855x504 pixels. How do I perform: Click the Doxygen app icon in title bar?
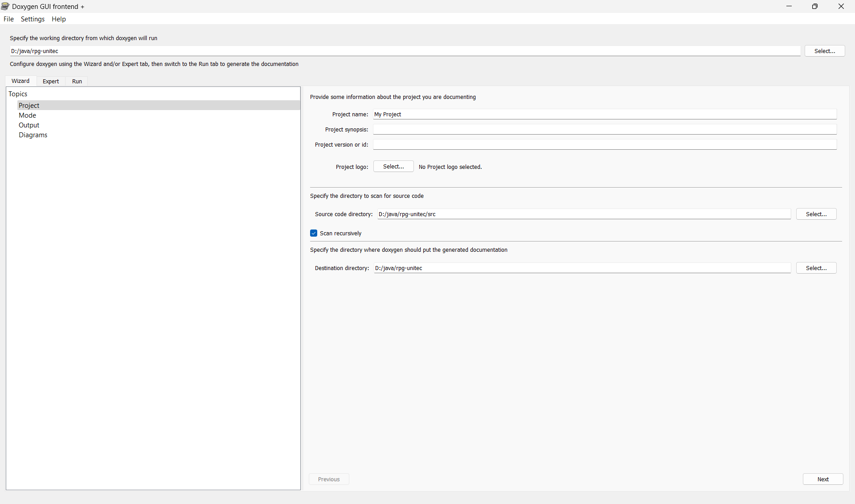coord(5,6)
